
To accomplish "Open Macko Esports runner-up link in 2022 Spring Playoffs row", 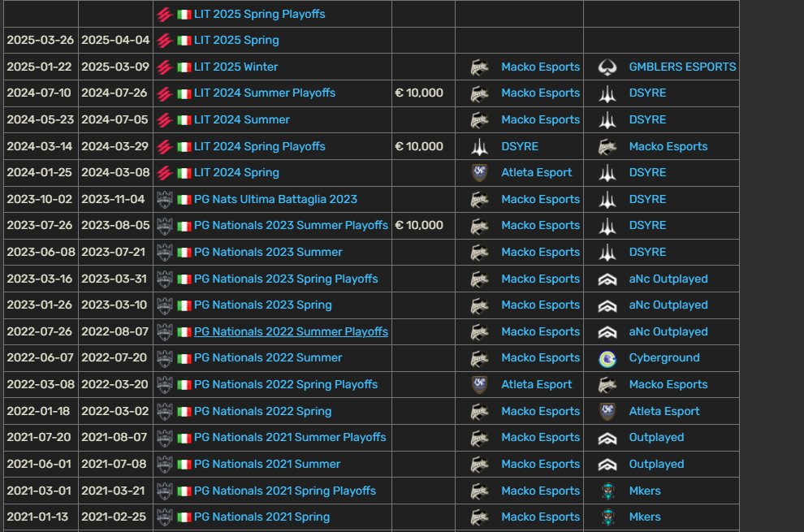I will 668,384.
